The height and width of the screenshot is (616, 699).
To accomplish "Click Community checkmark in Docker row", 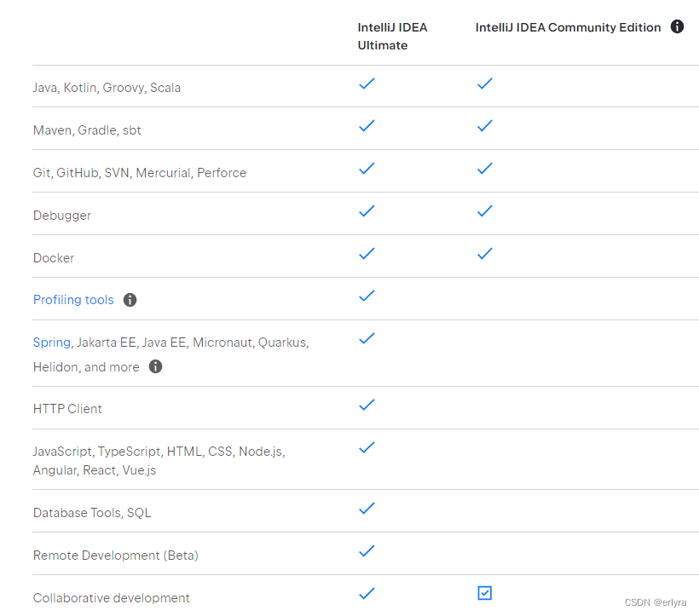I will pyautogui.click(x=484, y=253).
